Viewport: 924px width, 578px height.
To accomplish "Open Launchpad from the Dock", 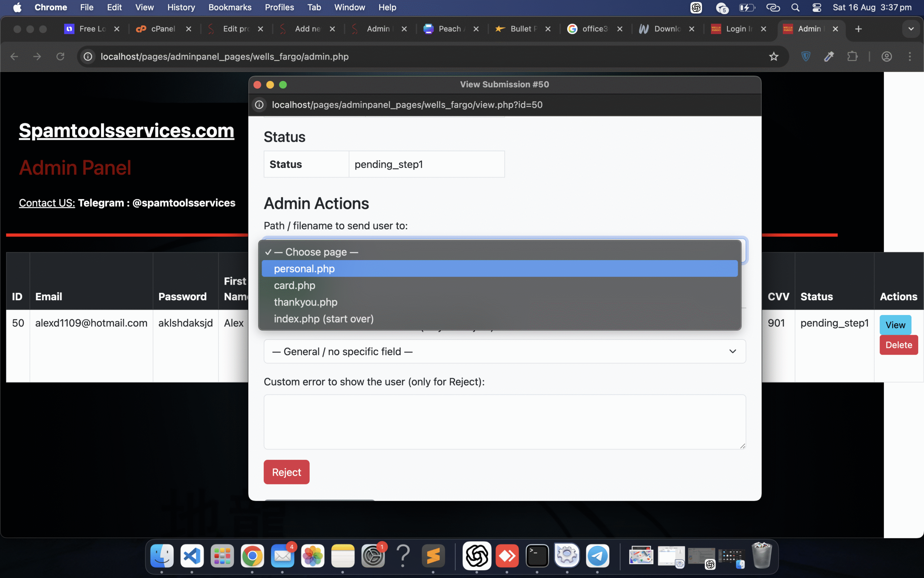I will tap(222, 556).
